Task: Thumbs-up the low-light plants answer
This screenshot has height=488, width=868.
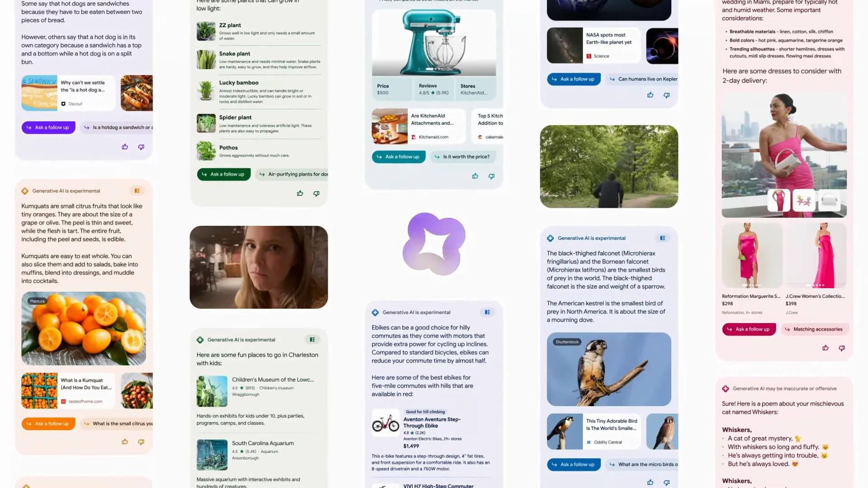Action: pyautogui.click(x=300, y=193)
